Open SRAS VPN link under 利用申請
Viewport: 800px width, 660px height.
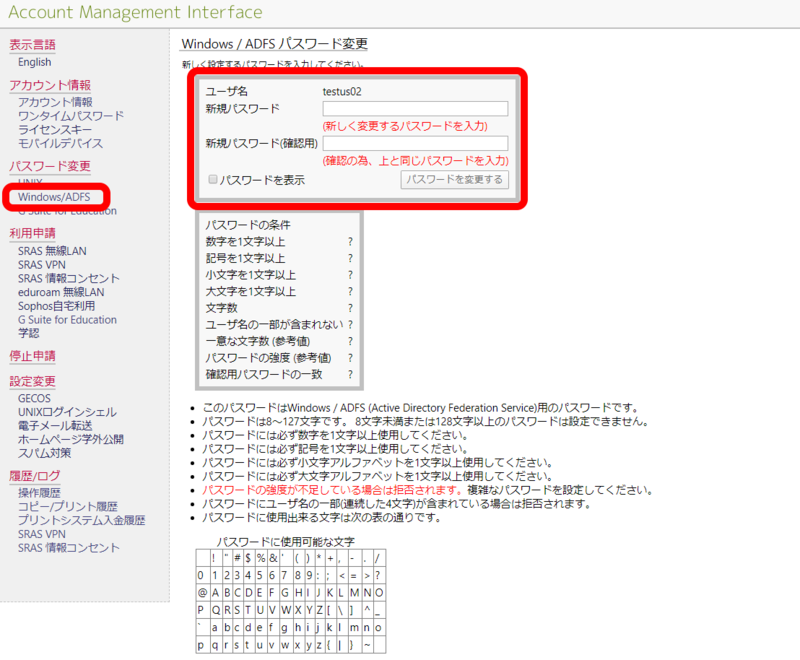(x=42, y=265)
